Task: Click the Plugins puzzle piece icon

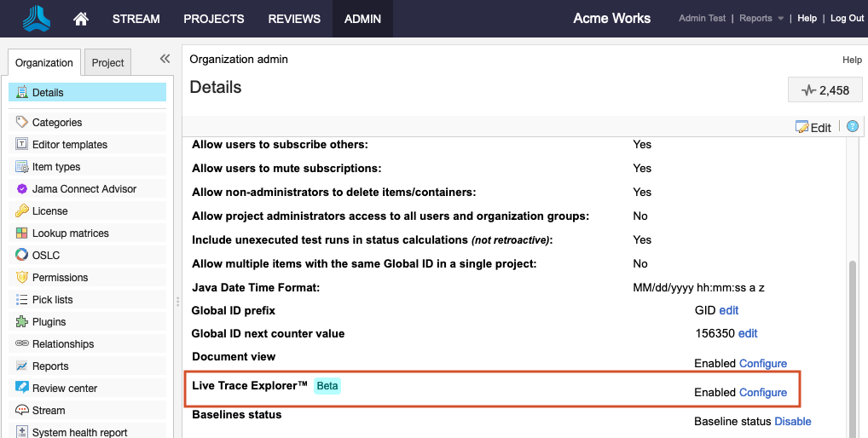Action: click(x=21, y=321)
